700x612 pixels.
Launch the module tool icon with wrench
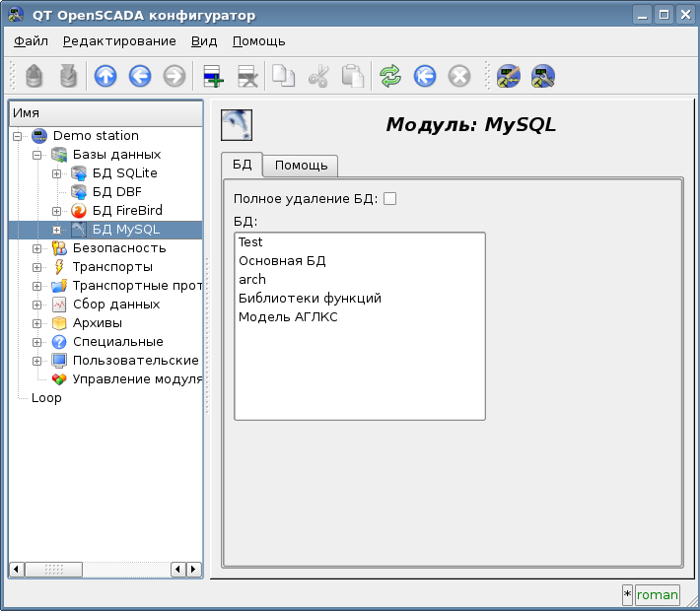pyautogui.click(x=543, y=76)
